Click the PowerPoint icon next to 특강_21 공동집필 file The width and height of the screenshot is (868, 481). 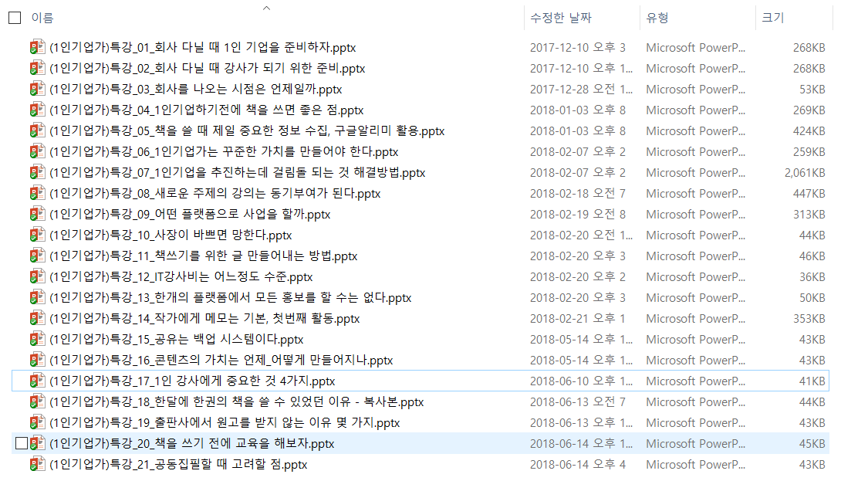click(x=36, y=464)
